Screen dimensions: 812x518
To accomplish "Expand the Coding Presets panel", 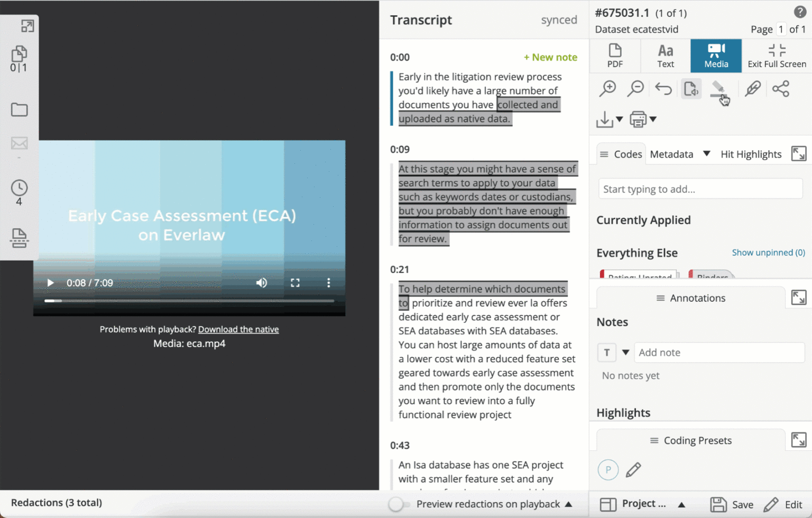I will (799, 440).
